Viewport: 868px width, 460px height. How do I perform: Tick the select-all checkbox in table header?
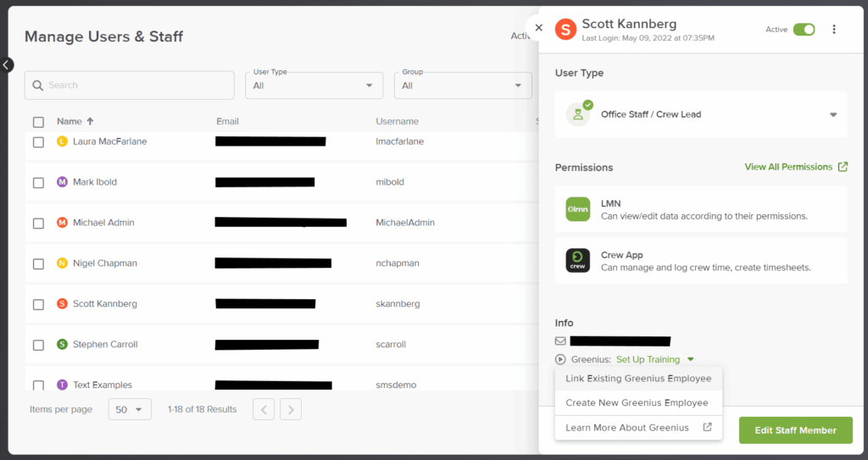pyautogui.click(x=38, y=122)
